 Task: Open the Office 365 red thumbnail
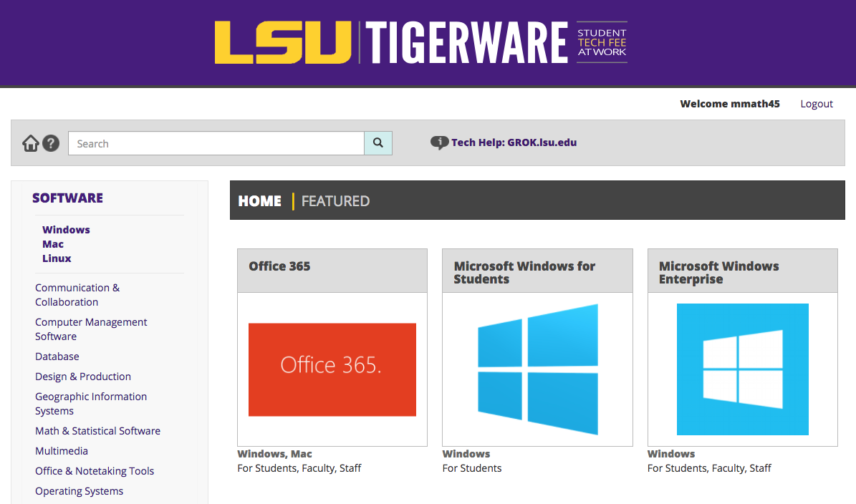332,369
